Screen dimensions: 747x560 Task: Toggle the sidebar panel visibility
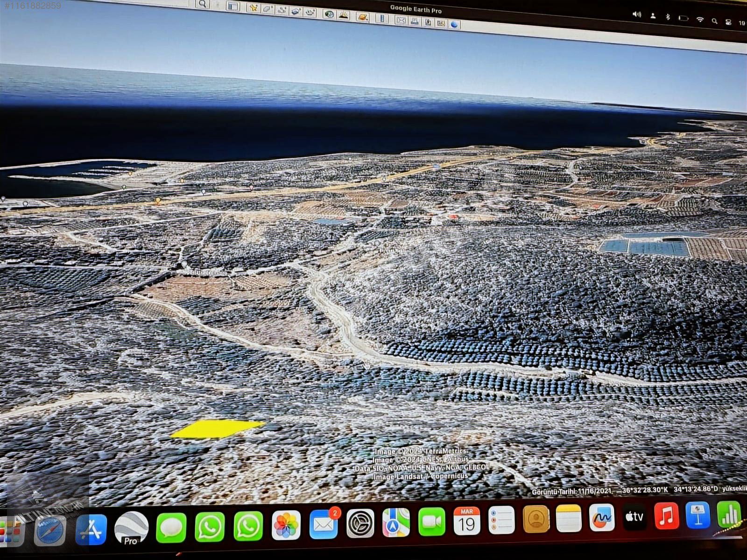point(233,6)
